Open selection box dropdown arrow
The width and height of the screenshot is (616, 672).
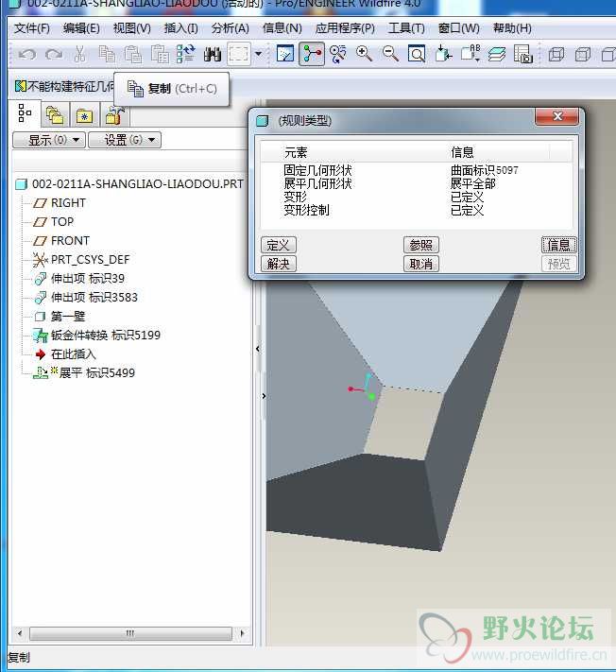pos(258,55)
